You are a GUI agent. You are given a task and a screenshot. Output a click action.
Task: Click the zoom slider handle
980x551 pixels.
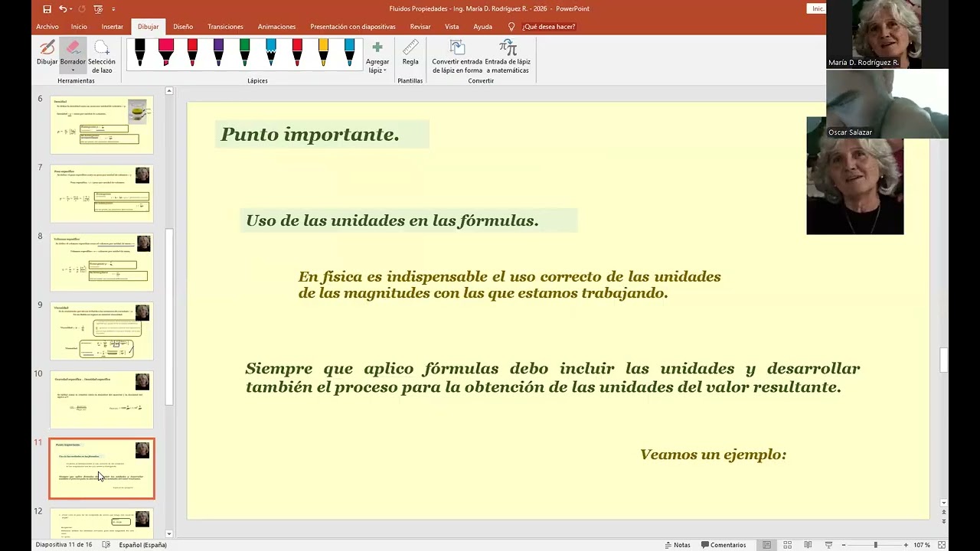point(875,545)
